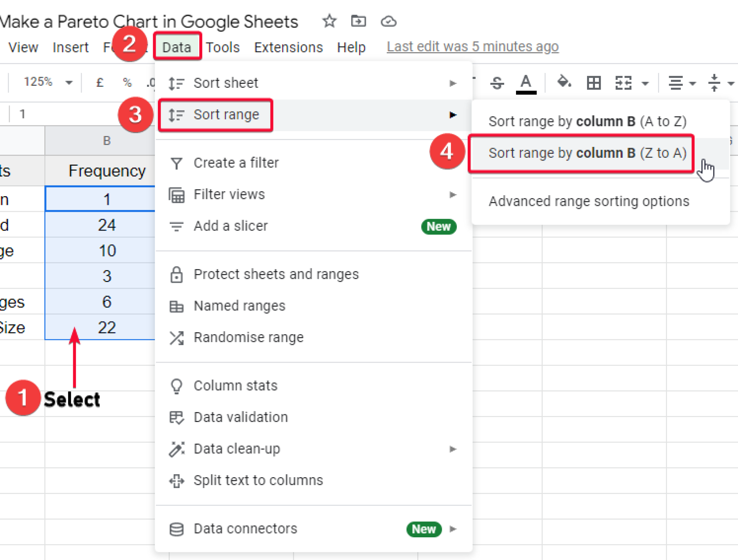This screenshot has height=560, width=738.
Task: Select Named ranges
Action: pos(314,306)
